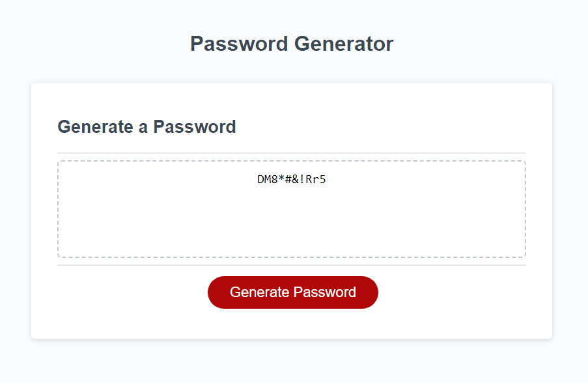Click the empty area below the password text
Screen dimensions: 588x383
coord(292,228)
